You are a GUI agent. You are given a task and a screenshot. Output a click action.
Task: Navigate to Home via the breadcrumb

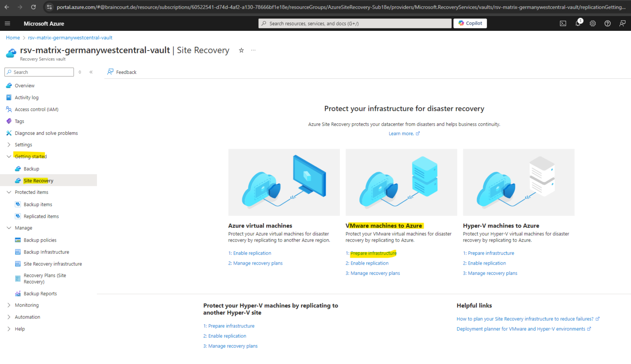point(13,37)
